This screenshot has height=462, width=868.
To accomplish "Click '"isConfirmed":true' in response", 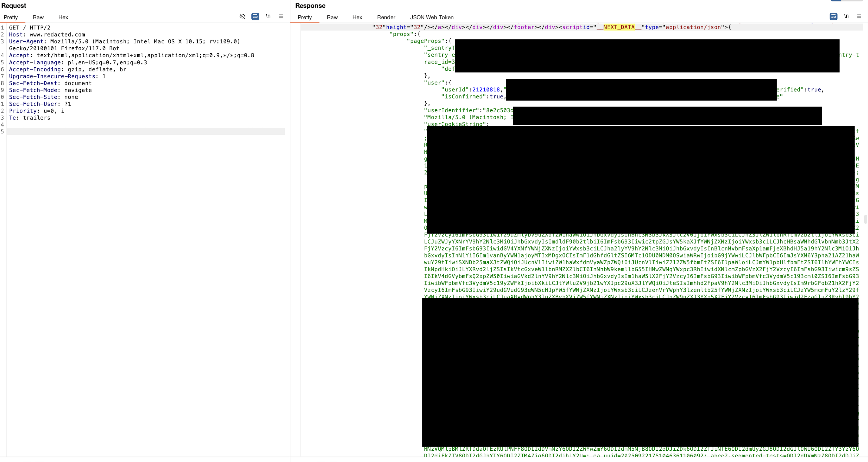I will pos(472,96).
